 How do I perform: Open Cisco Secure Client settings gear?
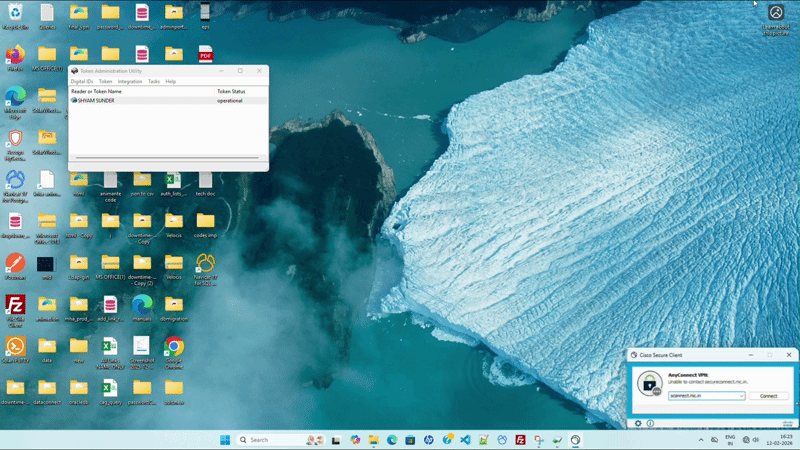[x=638, y=423]
